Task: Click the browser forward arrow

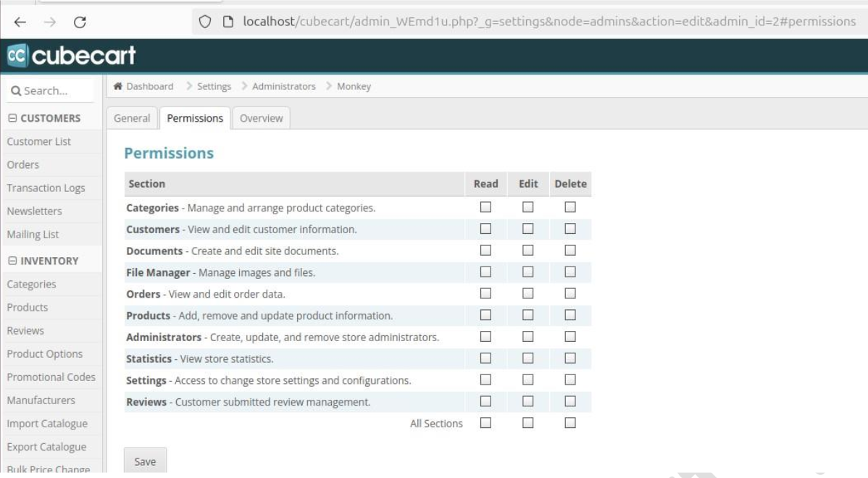Action: click(x=50, y=22)
